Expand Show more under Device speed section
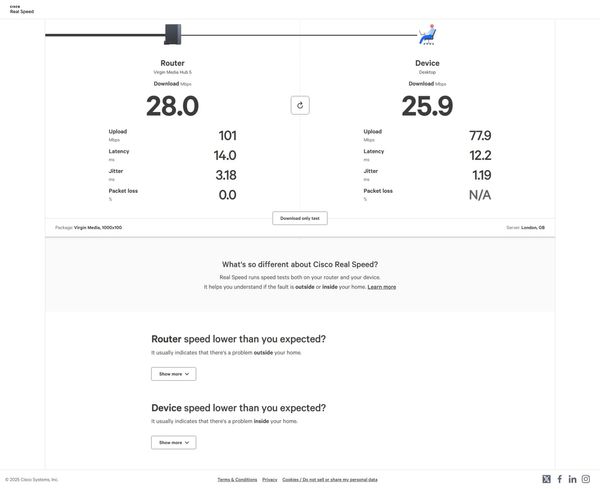Image resolution: width=600 pixels, height=489 pixels. (173, 442)
